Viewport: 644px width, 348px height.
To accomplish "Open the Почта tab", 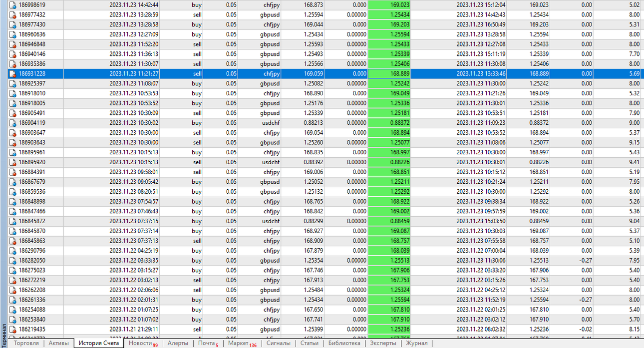I will pyautogui.click(x=208, y=344).
